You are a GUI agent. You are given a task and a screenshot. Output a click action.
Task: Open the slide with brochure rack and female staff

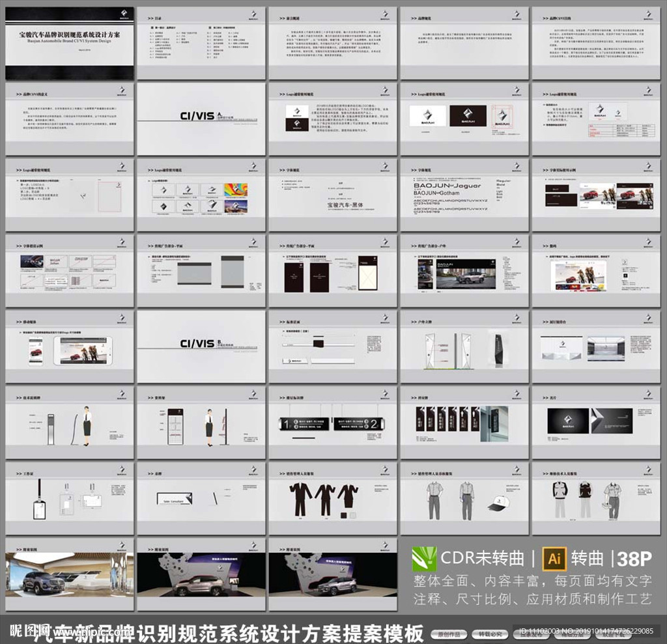(x=201, y=423)
